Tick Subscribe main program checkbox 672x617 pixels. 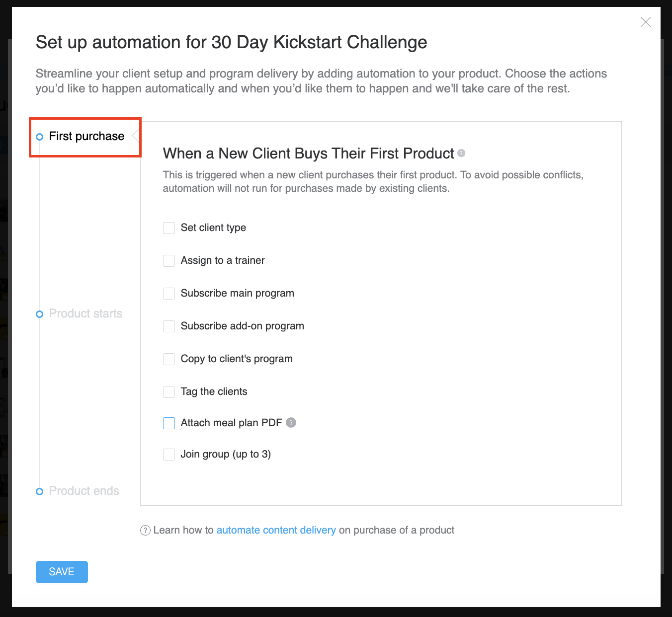pyautogui.click(x=169, y=294)
